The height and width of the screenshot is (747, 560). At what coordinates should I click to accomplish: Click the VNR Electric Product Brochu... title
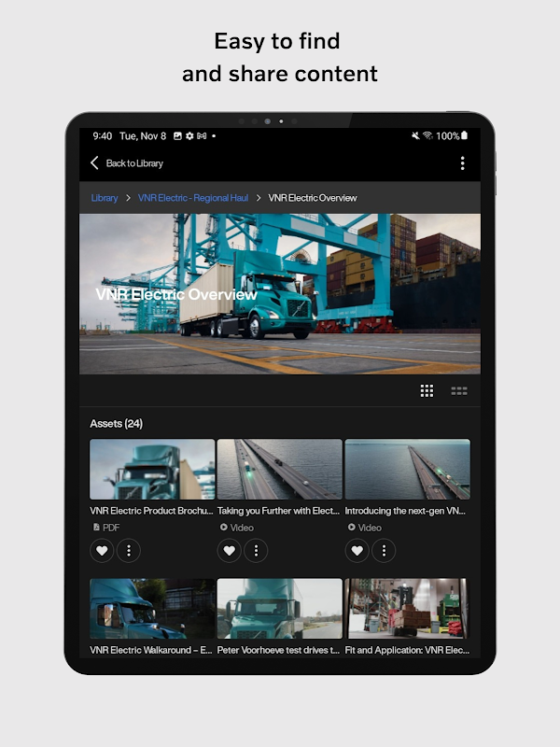pos(151,511)
